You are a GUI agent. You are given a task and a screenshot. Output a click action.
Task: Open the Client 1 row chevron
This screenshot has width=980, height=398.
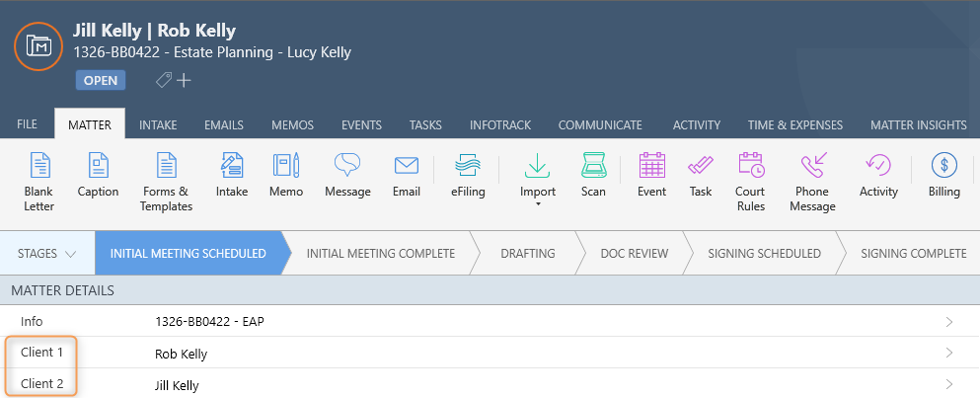(x=949, y=353)
